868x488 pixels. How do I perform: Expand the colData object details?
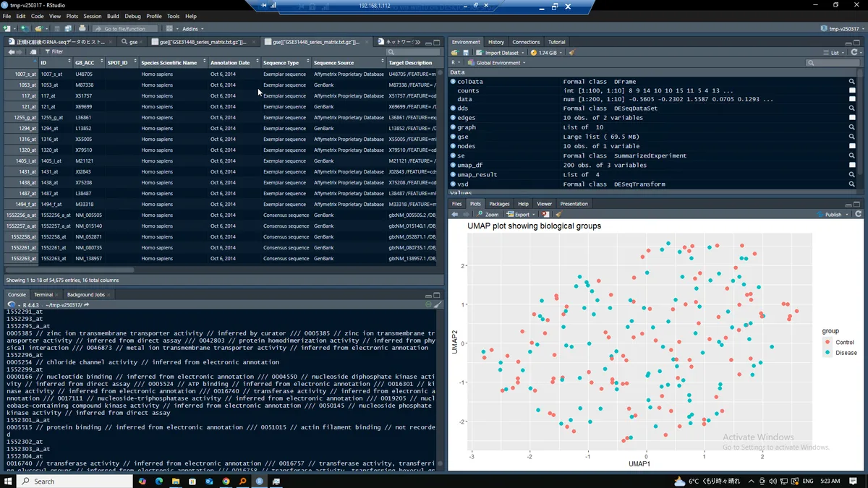[453, 82]
